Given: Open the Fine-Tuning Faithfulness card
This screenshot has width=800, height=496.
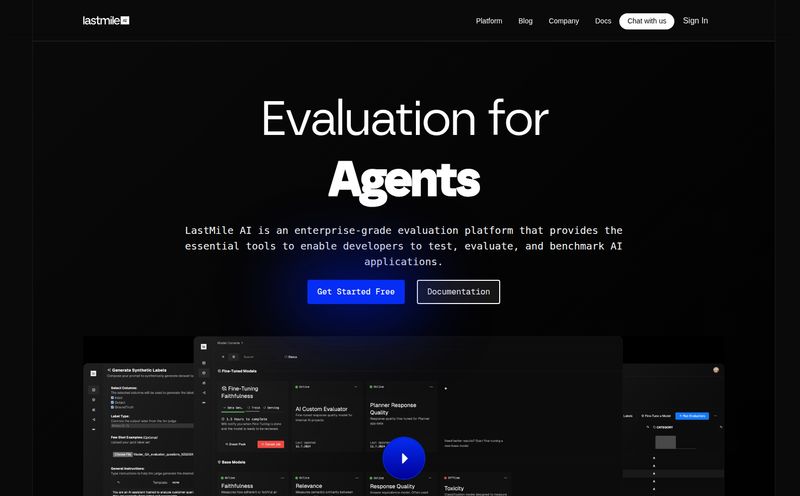Looking at the screenshot, I should coord(253,416).
